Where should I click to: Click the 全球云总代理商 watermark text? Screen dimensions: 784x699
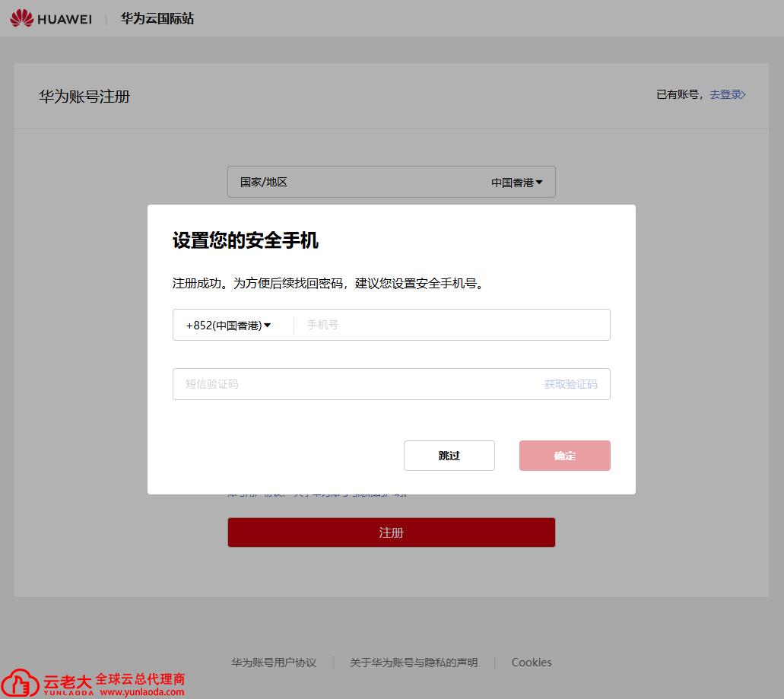140,678
